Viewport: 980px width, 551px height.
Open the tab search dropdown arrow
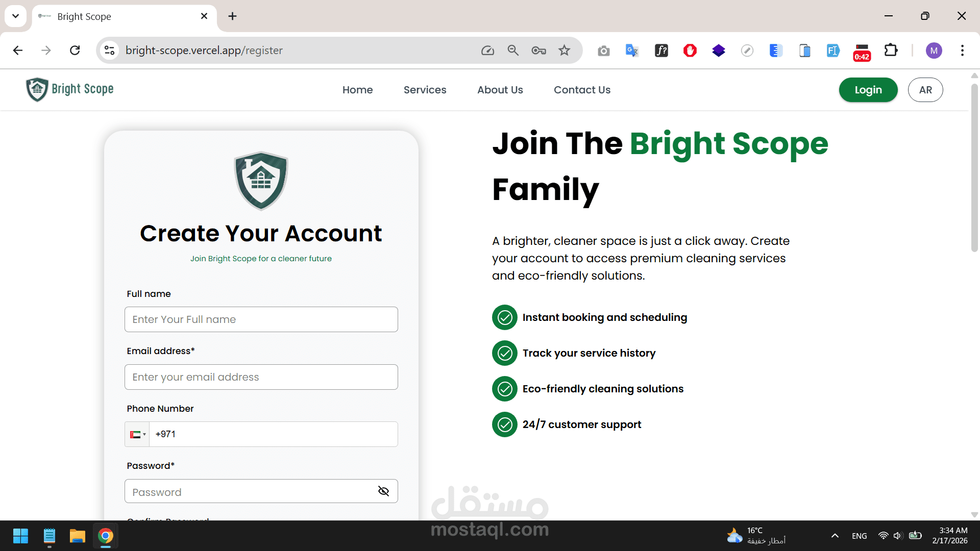pos(15,16)
